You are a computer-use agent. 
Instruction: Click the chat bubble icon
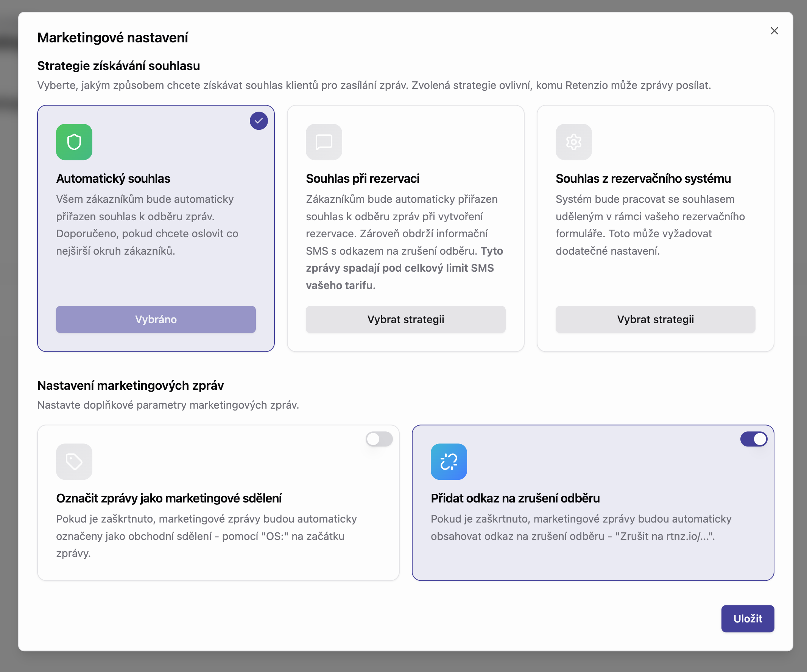coord(324,142)
